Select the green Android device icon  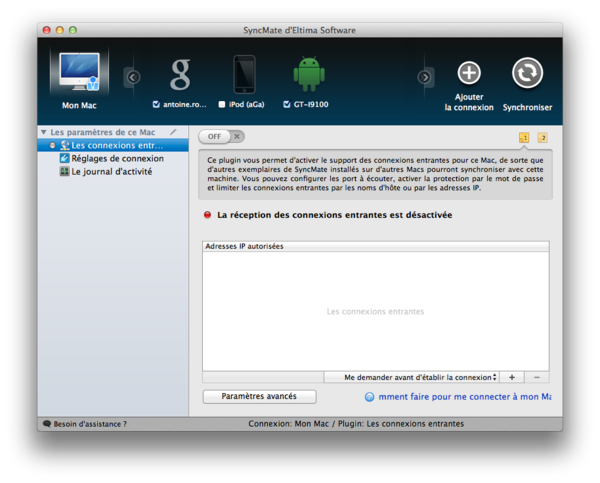(x=309, y=74)
